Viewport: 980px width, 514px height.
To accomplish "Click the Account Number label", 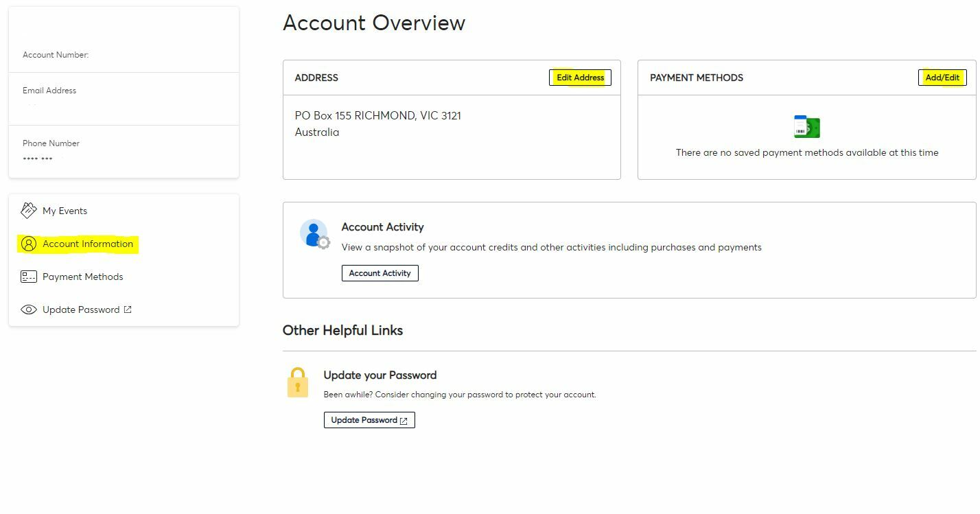I will point(56,55).
